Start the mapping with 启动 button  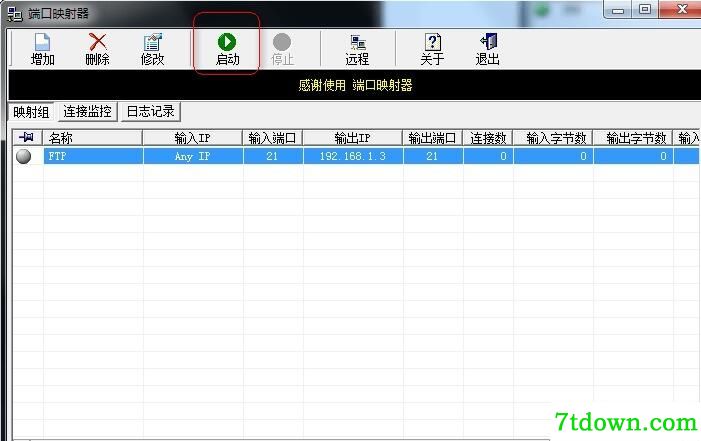227,49
